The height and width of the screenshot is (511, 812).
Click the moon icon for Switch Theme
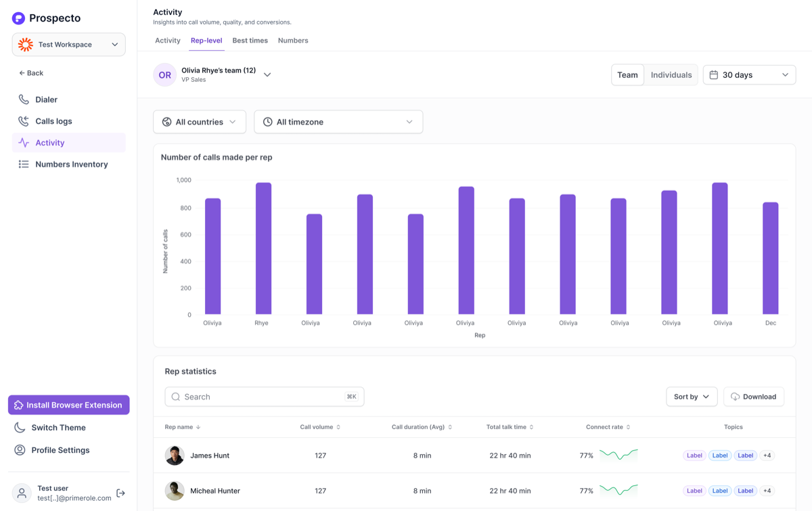[20, 428]
